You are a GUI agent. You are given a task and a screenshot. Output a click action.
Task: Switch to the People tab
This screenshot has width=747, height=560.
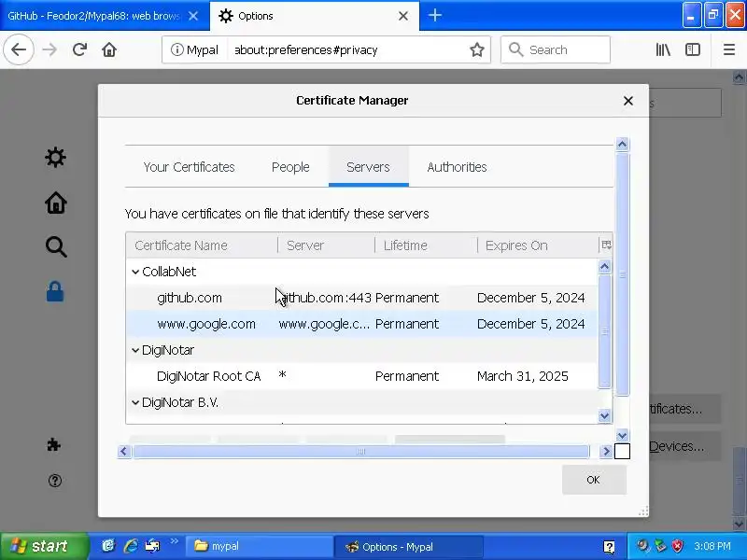[x=290, y=167]
